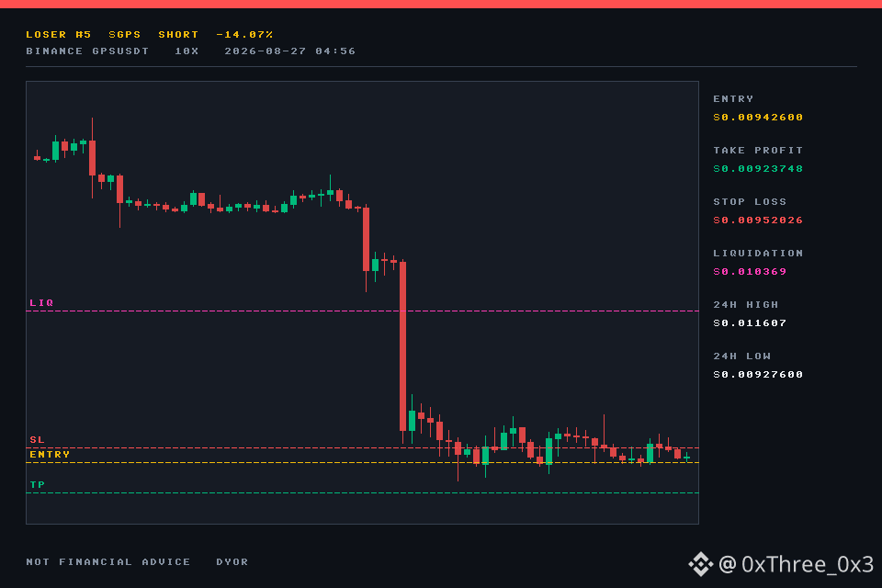This screenshot has width=882, height=588.
Task: Click the ENTRY line label on the chart
Action: click(x=50, y=454)
